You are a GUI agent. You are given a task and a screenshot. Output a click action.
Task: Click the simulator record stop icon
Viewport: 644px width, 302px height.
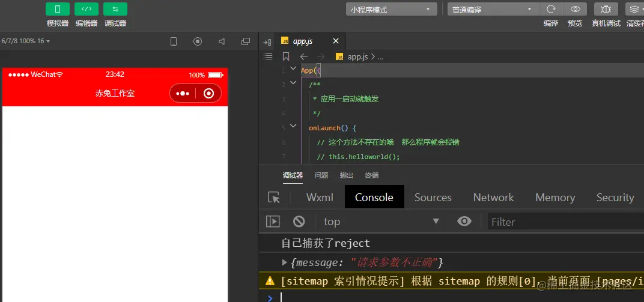[x=198, y=41]
